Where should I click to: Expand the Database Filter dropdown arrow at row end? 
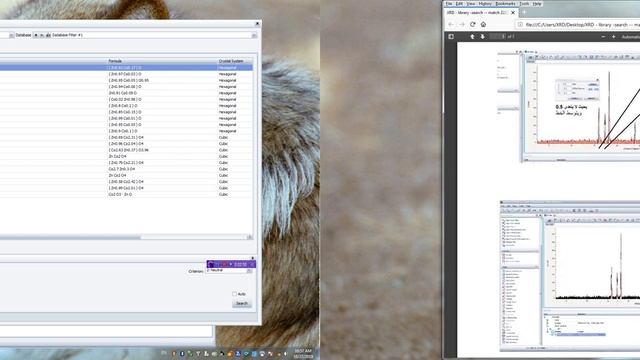(x=254, y=35)
